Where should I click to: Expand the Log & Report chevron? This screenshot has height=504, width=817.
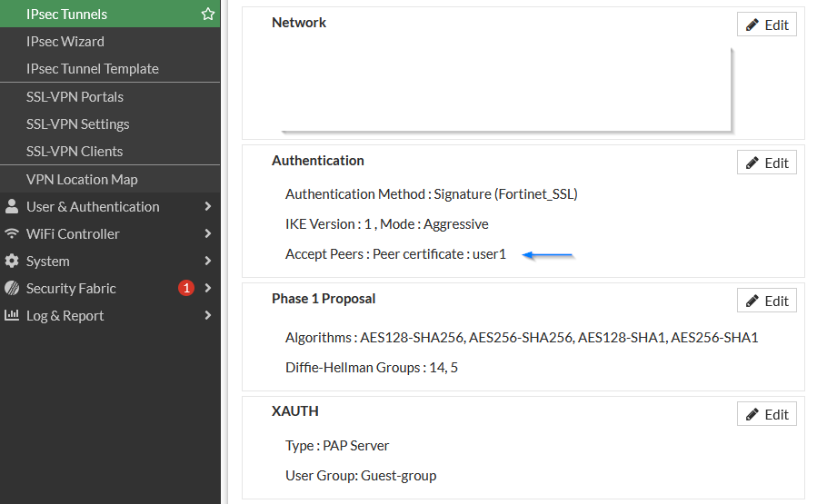(x=208, y=315)
